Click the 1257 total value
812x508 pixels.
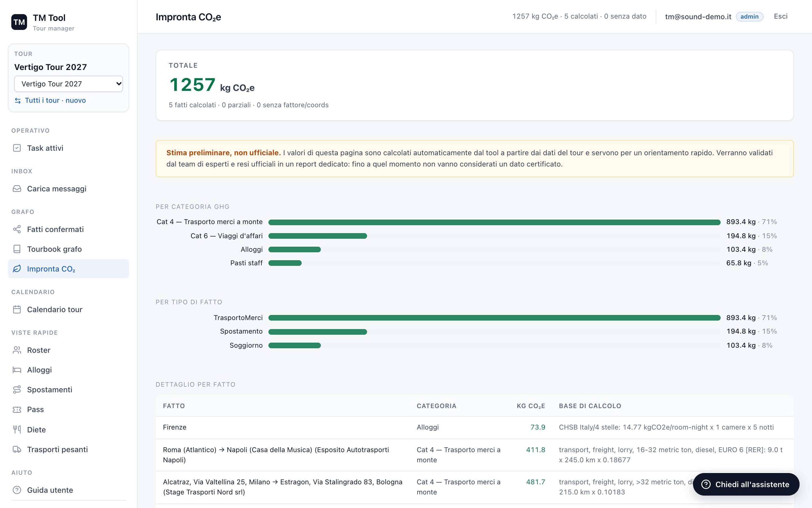(192, 85)
